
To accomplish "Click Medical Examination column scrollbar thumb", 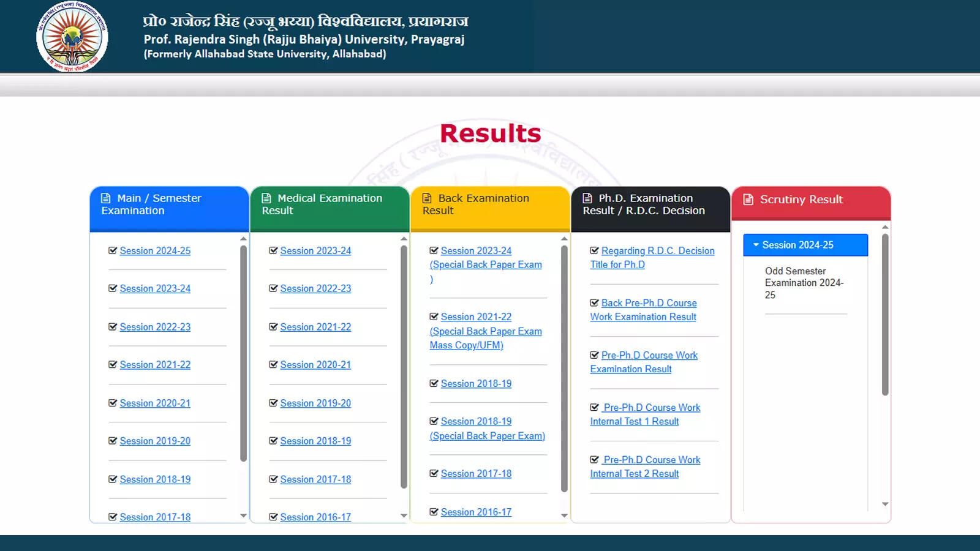I will 404,367.
